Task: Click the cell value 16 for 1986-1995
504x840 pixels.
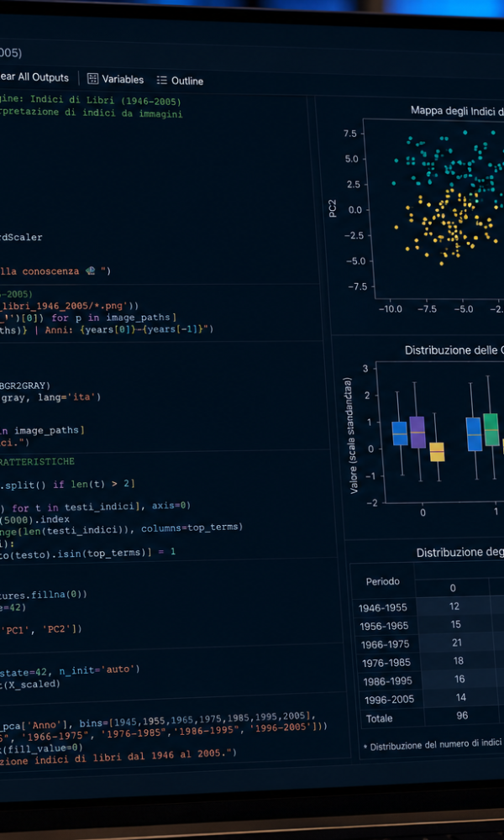Action: 459,679
